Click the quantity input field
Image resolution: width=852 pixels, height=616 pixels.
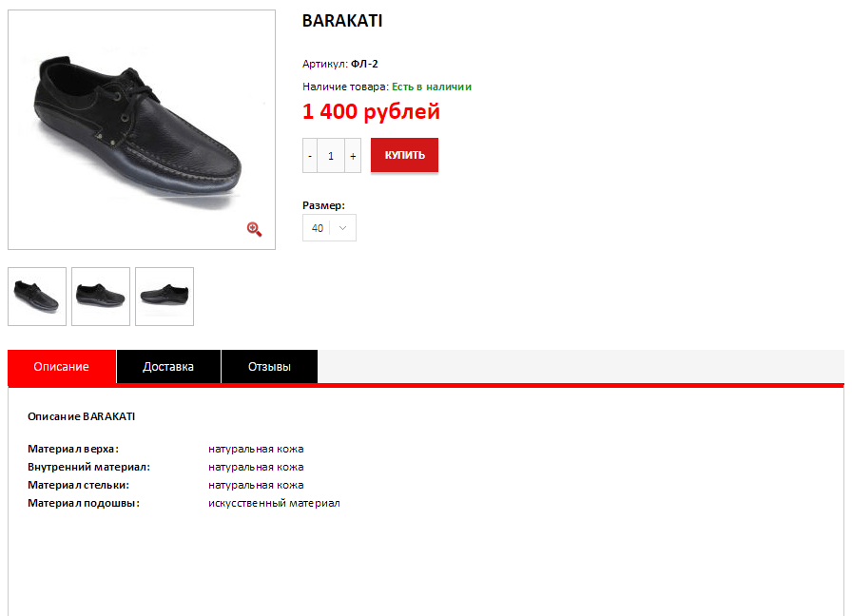tap(331, 156)
